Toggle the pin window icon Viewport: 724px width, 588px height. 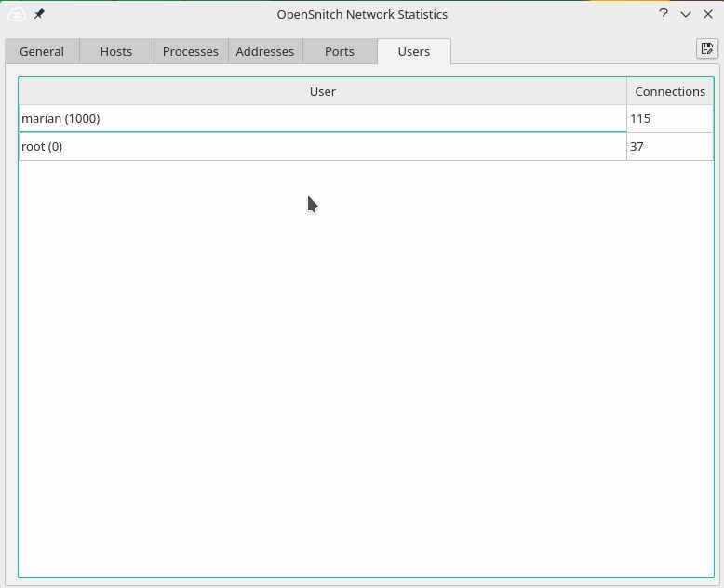coord(39,14)
